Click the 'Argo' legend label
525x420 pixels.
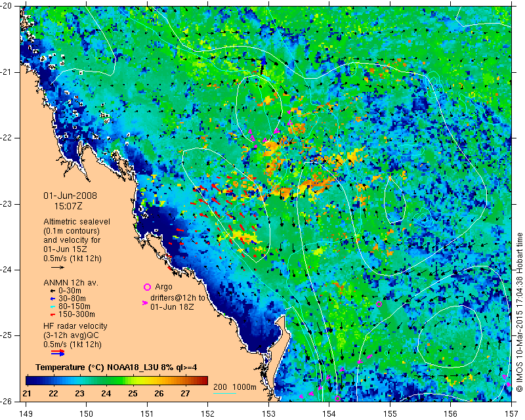click(163, 287)
